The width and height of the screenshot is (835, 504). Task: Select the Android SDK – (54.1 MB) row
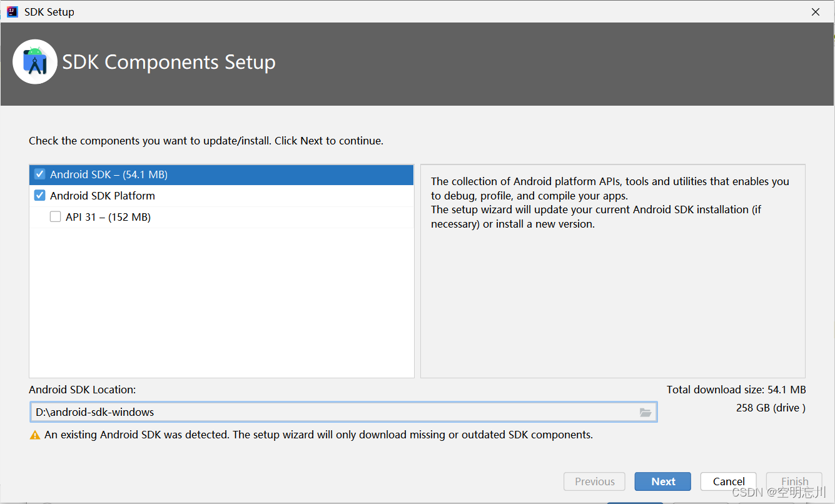point(221,174)
